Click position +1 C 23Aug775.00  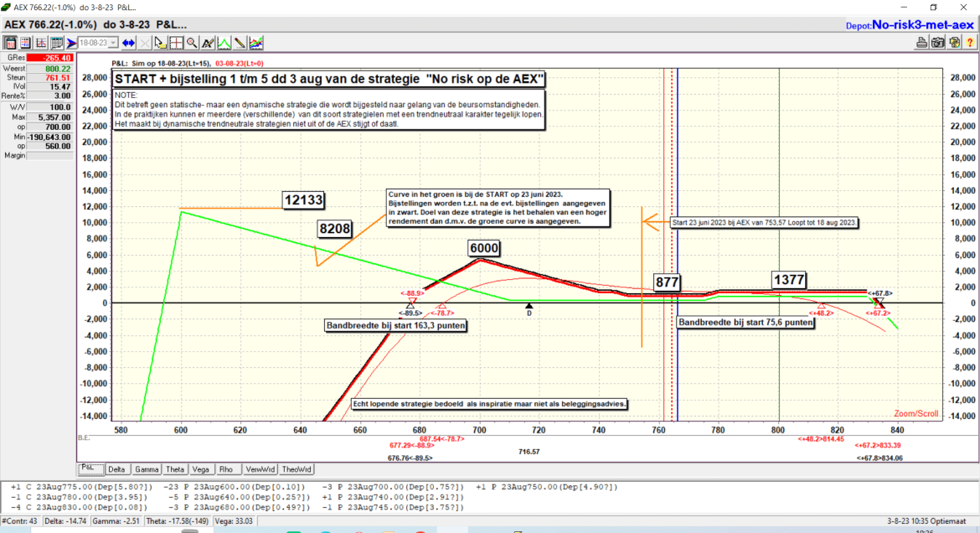[x=80, y=487]
